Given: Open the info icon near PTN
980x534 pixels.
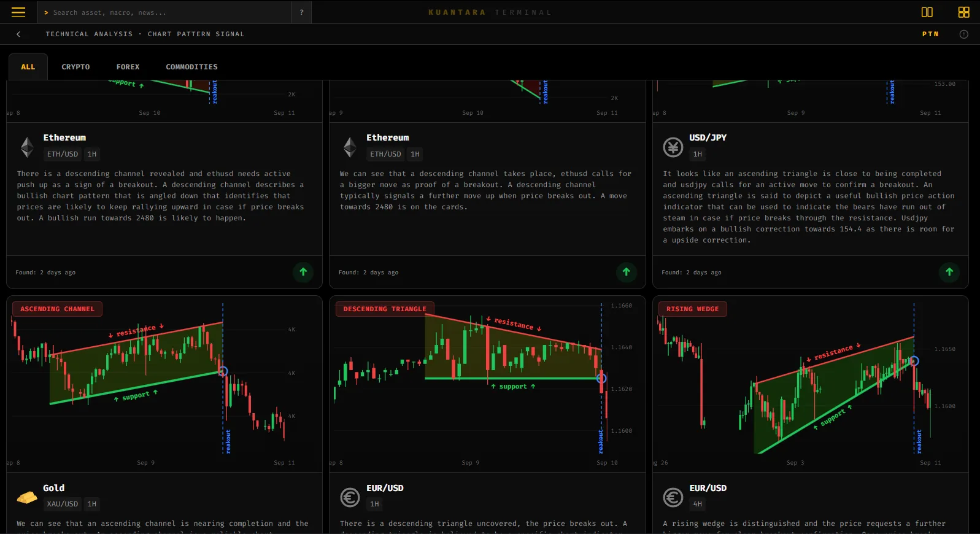Looking at the screenshot, I should tap(963, 34).
